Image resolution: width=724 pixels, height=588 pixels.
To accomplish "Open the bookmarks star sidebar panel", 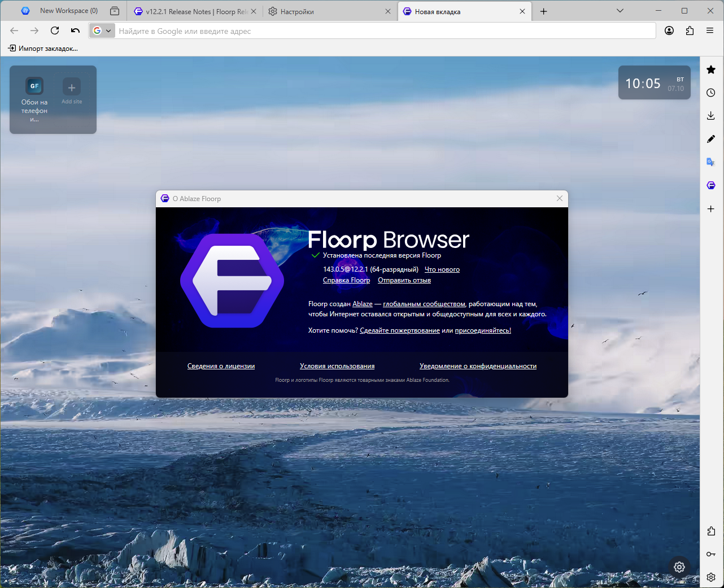I will [x=711, y=69].
